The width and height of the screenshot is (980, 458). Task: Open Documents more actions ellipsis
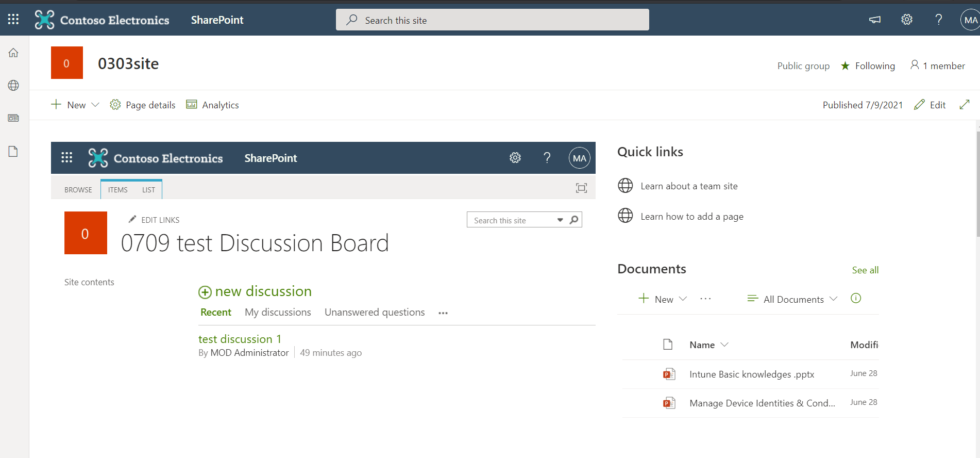point(705,299)
